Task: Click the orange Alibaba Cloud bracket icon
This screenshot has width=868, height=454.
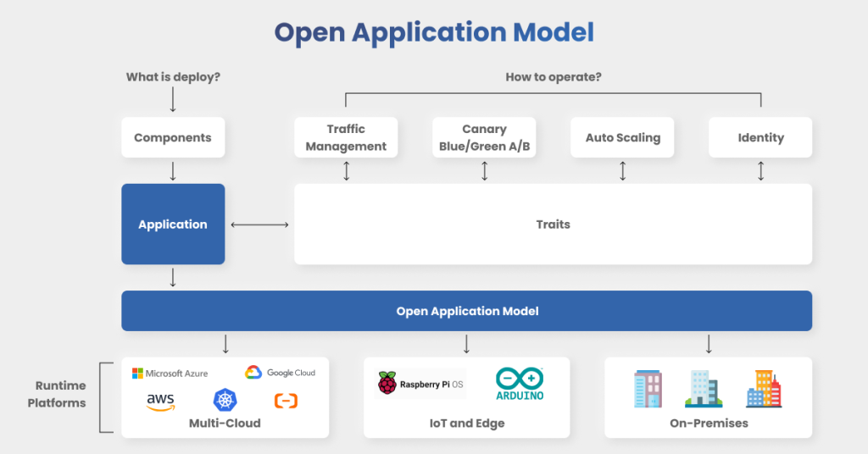Action: pyautogui.click(x=286, y=401)
